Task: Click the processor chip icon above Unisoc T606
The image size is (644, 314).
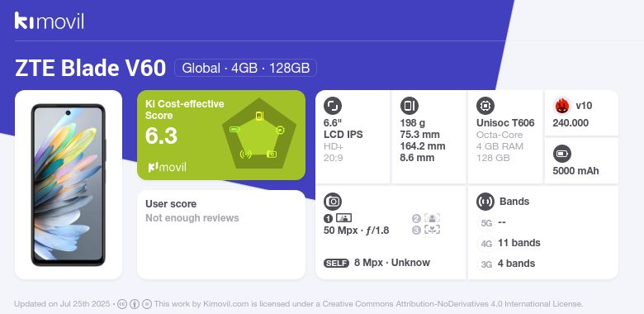Action: [485, 106]
